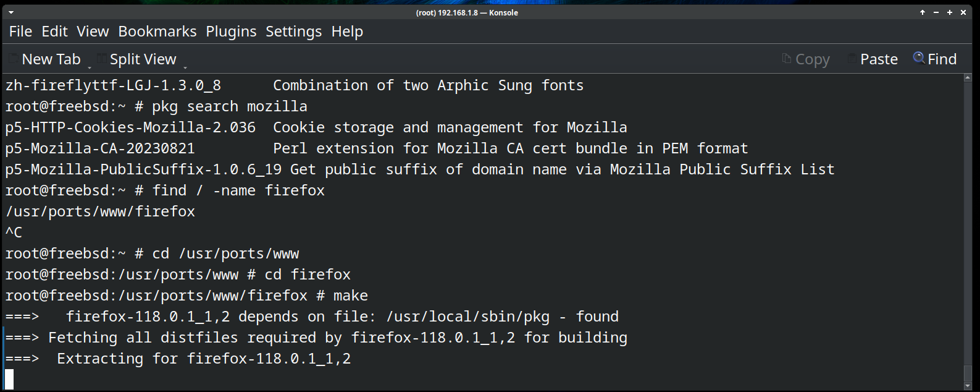Click the text 'pkg search mozilla'
The image size is (980, 392).
pos(230,106)
